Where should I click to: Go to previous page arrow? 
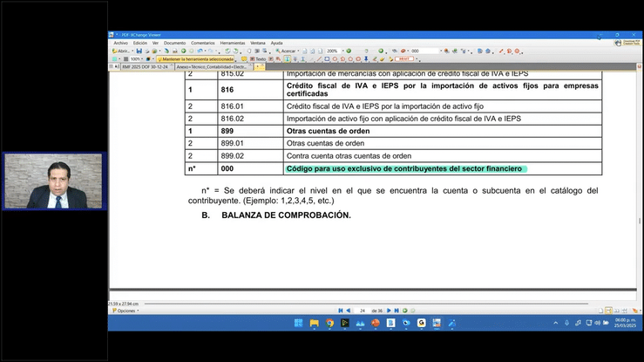click(349, 311)
